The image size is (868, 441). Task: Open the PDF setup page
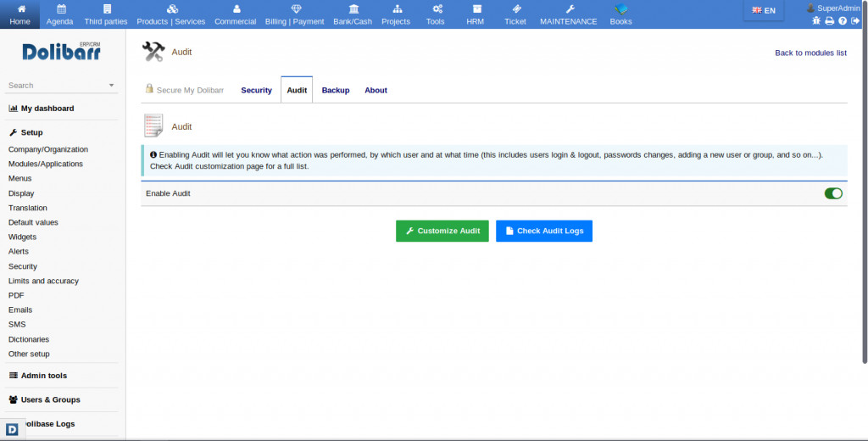(16, 295)
